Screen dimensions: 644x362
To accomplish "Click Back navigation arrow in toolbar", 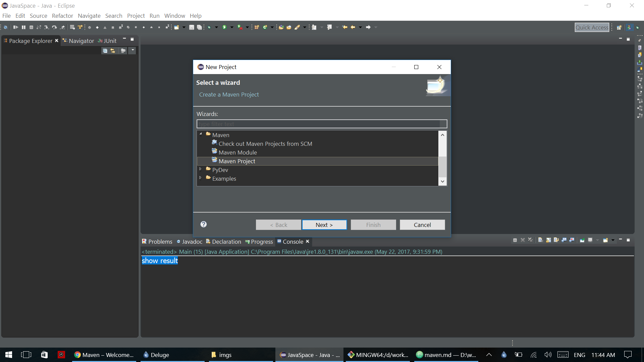I will [x=353, y=27].
